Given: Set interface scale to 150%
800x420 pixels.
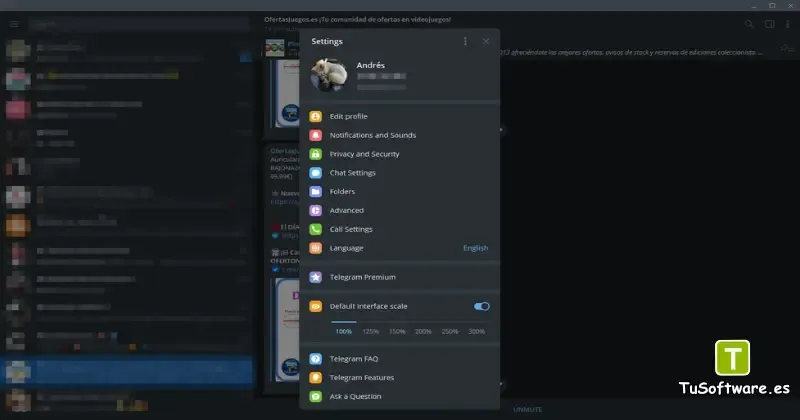Looking at the screenshot, I should pos(397,332).
